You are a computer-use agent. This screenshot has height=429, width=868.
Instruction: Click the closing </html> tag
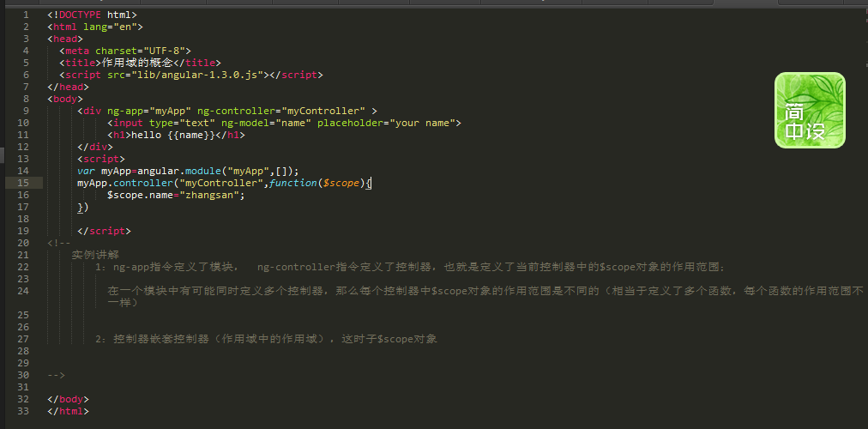(x=68, y=411)
